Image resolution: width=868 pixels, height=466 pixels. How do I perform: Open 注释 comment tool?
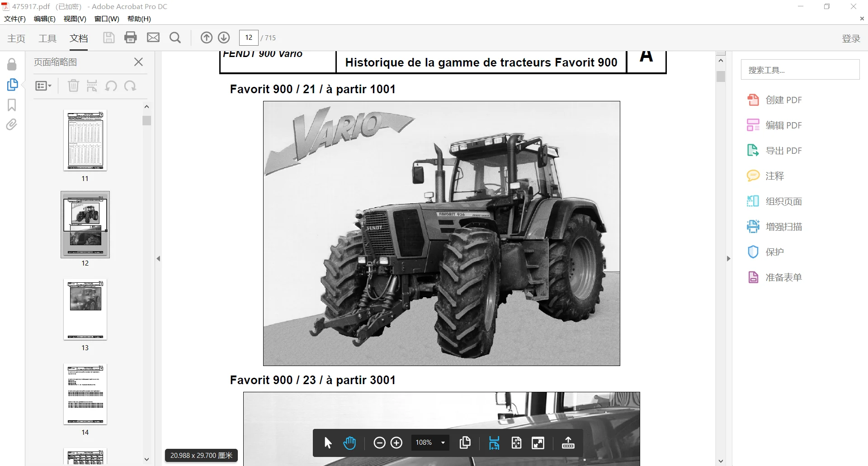coord(765,176)
